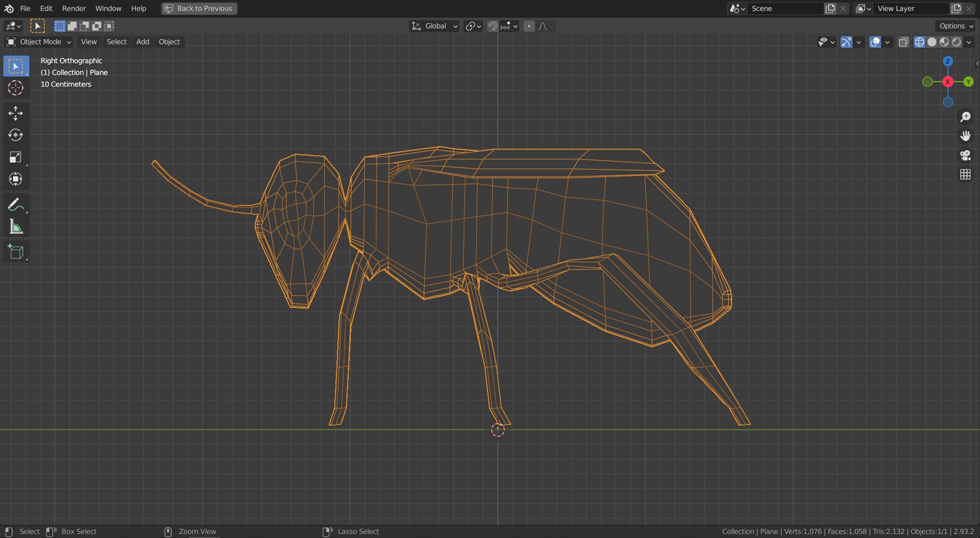980x538 pixels.
Task: Click the active tool arrow icon in header
Action: pyautogui.click(x=37, y=26)
